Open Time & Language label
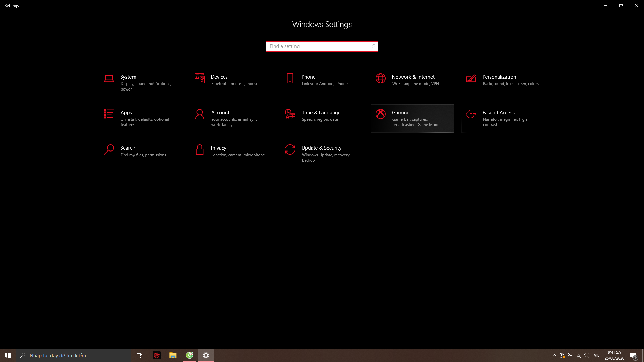This screenshot has height=362, width=644. point(321,113)
